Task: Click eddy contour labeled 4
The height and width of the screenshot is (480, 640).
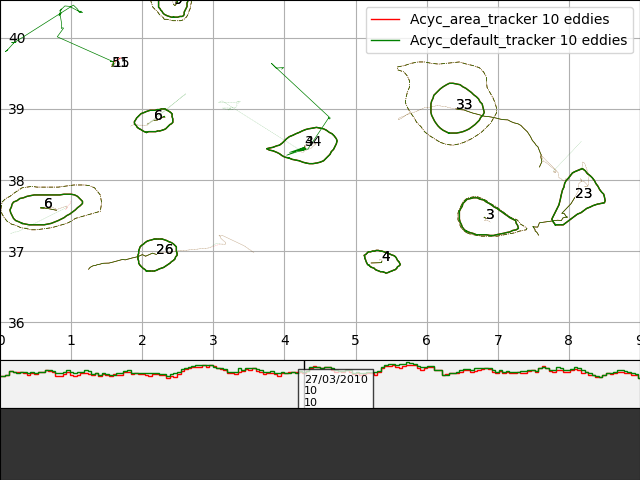Action: coord(382,261)
